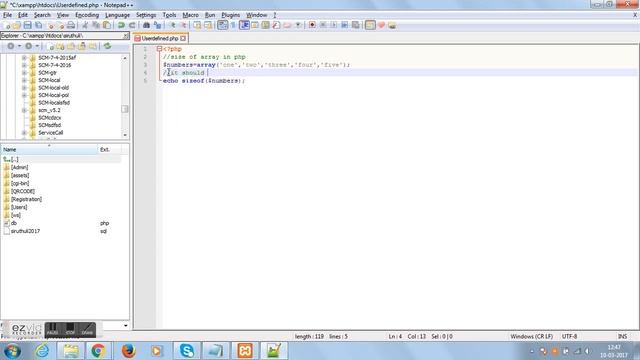Open Google Chrome from the taskbar

coord(98,351)
